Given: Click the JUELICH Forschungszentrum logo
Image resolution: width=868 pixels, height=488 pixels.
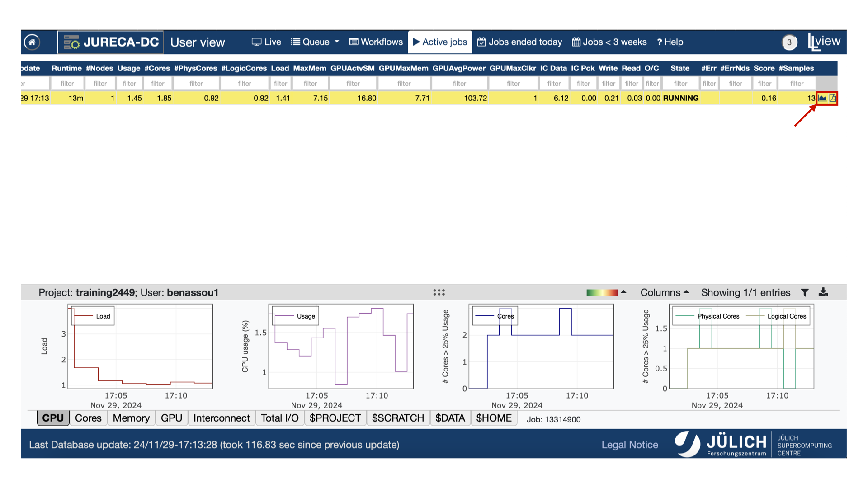Looking at the screenshot, I should (721, 444).
